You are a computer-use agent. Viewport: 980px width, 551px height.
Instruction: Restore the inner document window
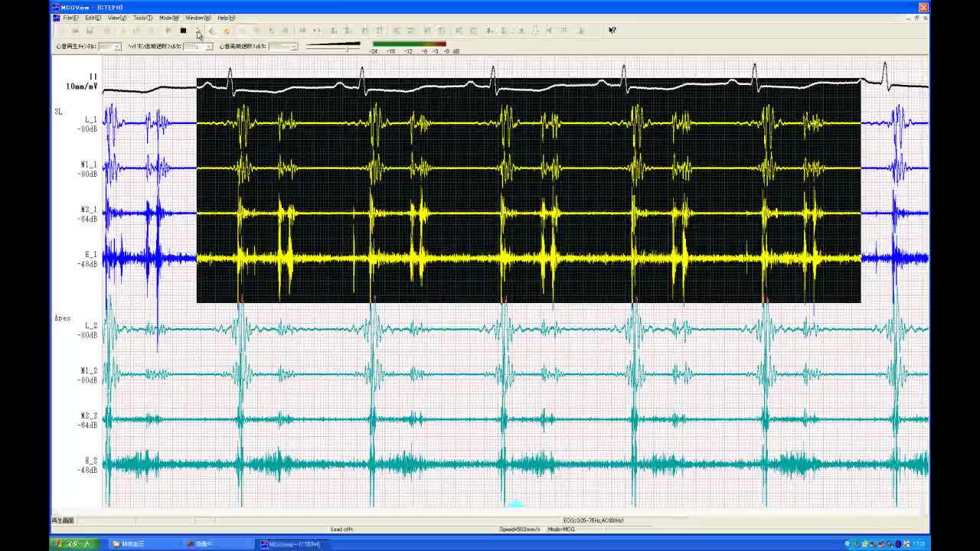[x=916, y=18]
